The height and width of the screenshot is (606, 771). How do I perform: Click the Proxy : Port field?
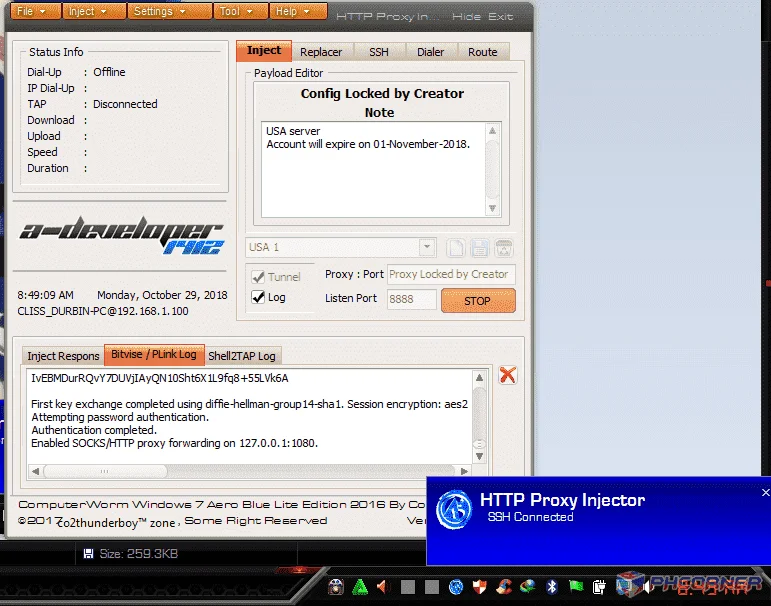pyautogui.click(x=451, y=274)
